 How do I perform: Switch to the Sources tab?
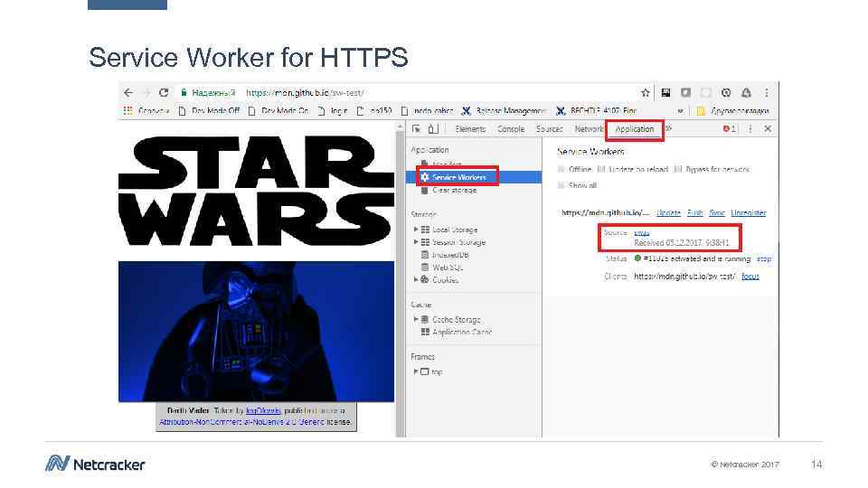tap(549, 129)
